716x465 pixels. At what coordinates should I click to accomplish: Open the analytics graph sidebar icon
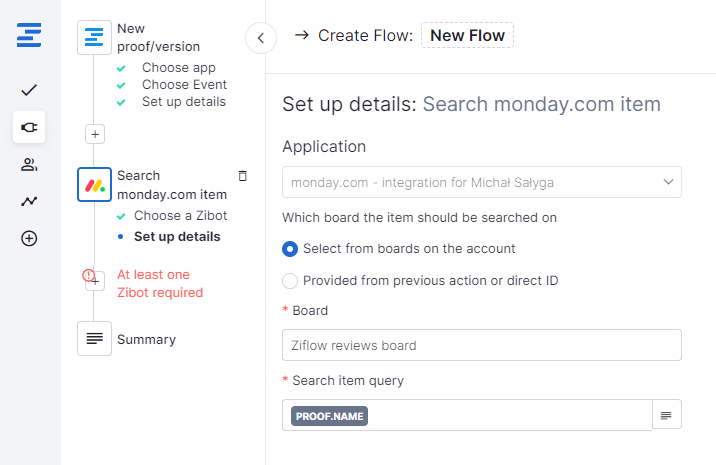[x=29, y=201]
